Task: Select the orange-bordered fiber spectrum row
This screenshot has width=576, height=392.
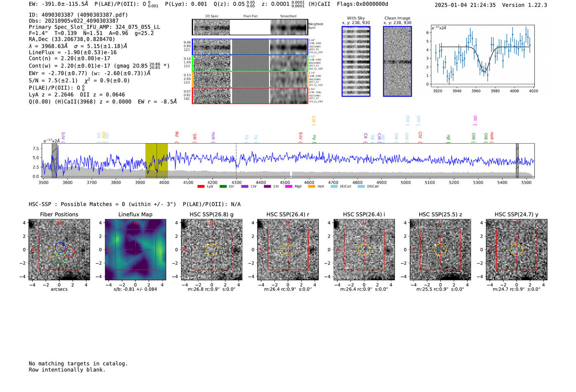Action: tap(250, 79)
